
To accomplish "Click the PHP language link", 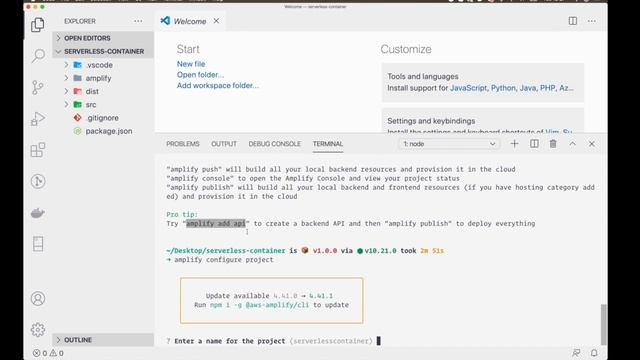I will (x=547, y=88).
